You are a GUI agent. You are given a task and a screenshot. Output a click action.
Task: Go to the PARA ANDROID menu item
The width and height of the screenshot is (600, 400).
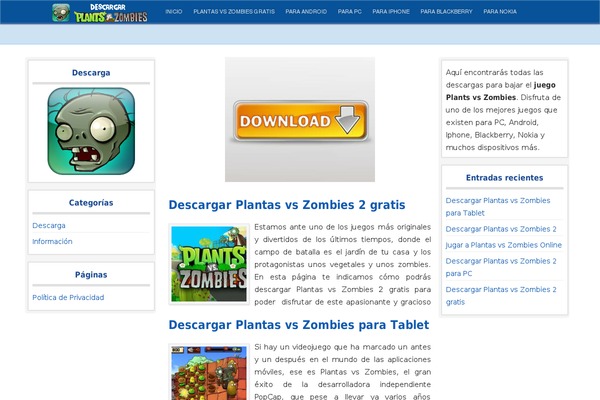click(x=306, y=12)
